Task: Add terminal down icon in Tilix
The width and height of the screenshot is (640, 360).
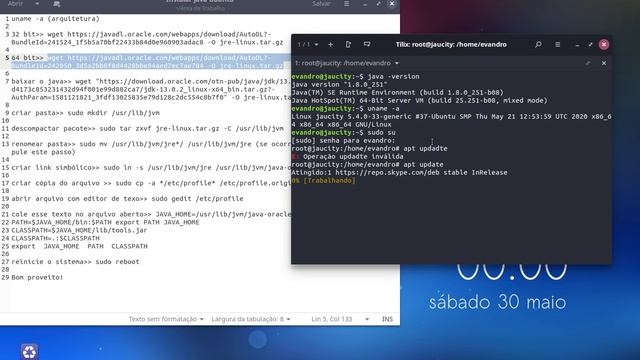Action: click(x=367, y=44)
